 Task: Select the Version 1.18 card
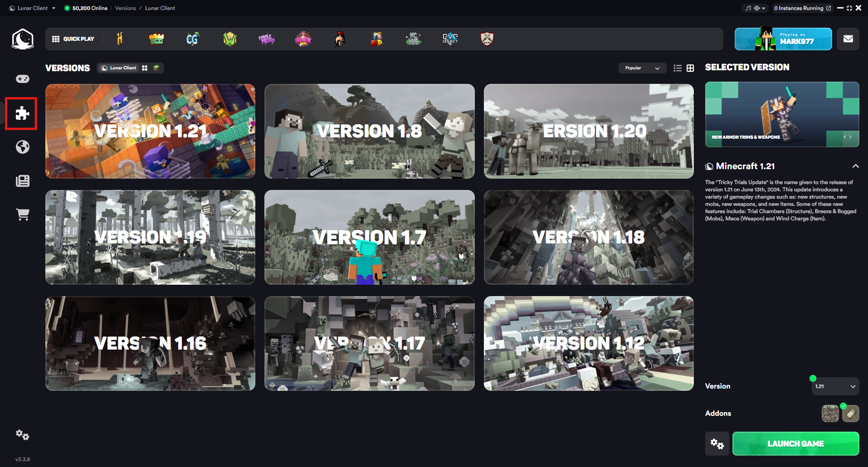[x=589, y=237]
